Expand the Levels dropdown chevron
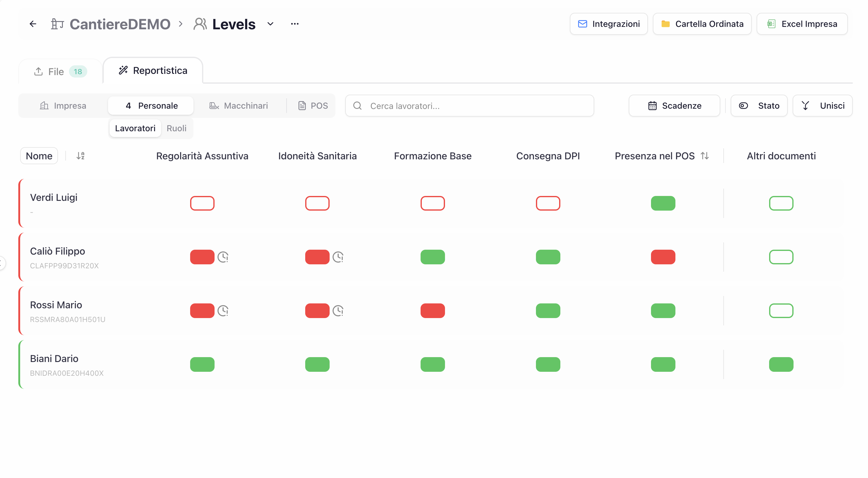 pos(270,24)
